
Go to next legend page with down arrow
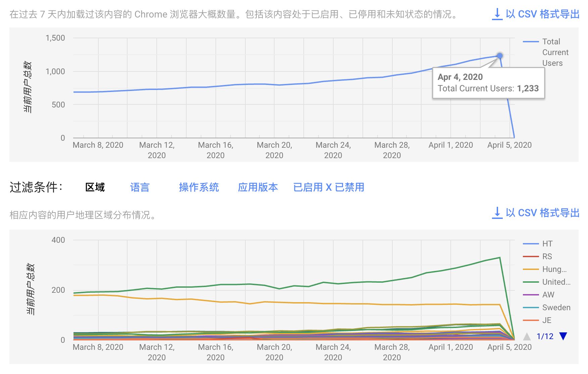coord(563,336)
